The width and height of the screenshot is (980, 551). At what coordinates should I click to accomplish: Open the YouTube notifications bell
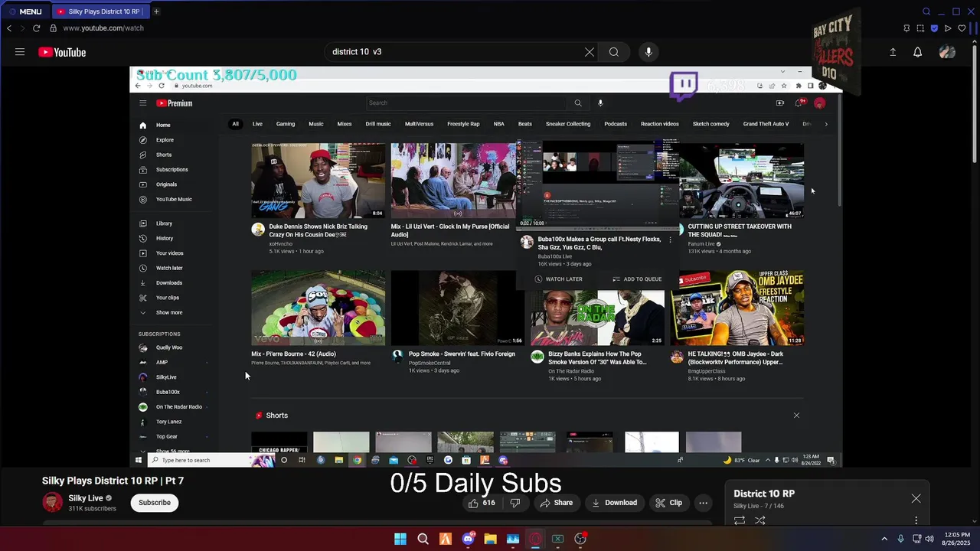(x=917, y=52)
